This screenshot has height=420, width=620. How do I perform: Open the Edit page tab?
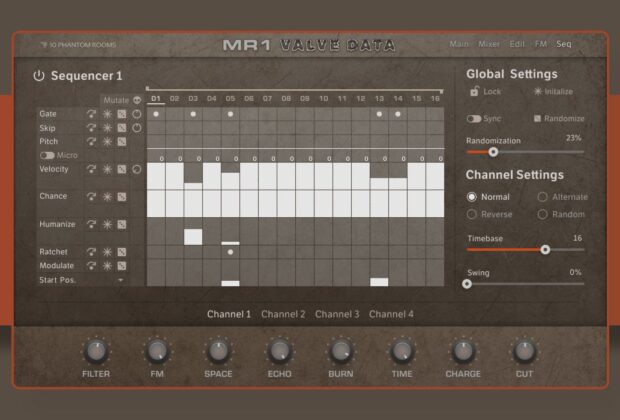tap(517, 44)
